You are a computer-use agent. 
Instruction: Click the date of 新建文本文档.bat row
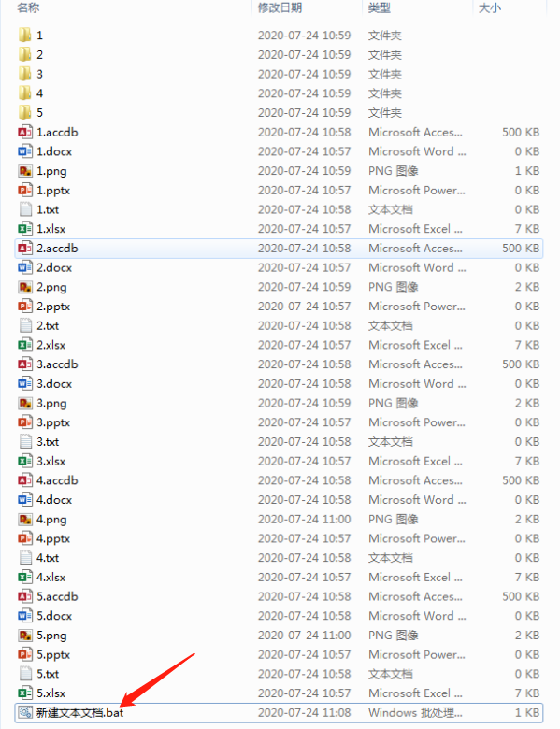pyautogui.click(x=304, y=713)
